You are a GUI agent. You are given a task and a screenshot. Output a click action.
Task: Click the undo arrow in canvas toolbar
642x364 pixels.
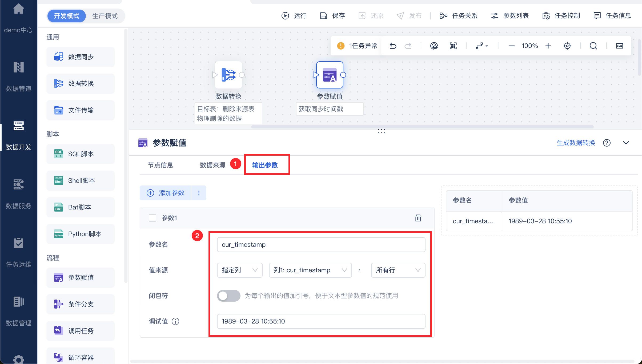(393, 46)
